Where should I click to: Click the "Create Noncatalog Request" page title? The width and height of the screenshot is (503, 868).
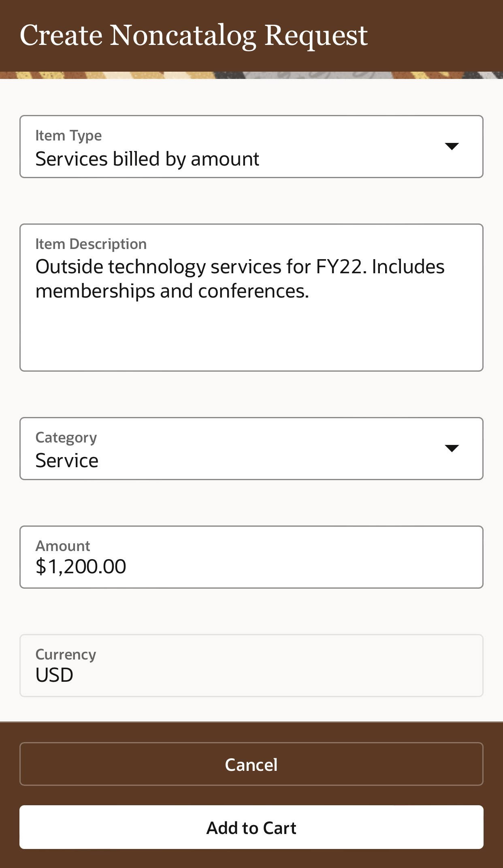(x=194, y=35)
